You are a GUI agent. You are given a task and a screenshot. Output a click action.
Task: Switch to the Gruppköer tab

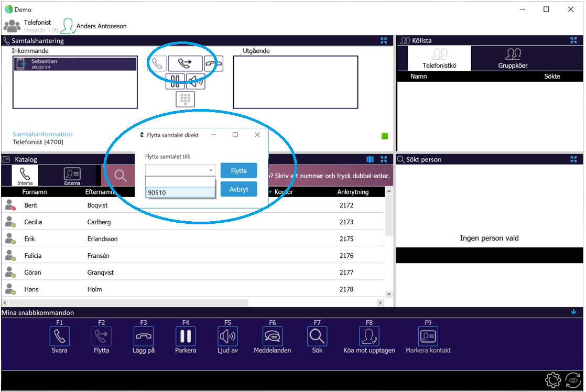[x=513, y=59]
